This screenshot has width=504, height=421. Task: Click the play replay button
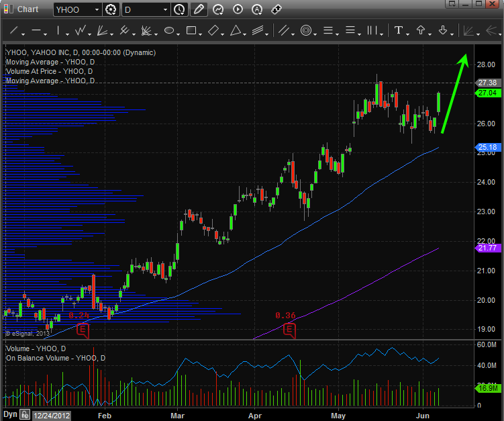coord(238,9)
